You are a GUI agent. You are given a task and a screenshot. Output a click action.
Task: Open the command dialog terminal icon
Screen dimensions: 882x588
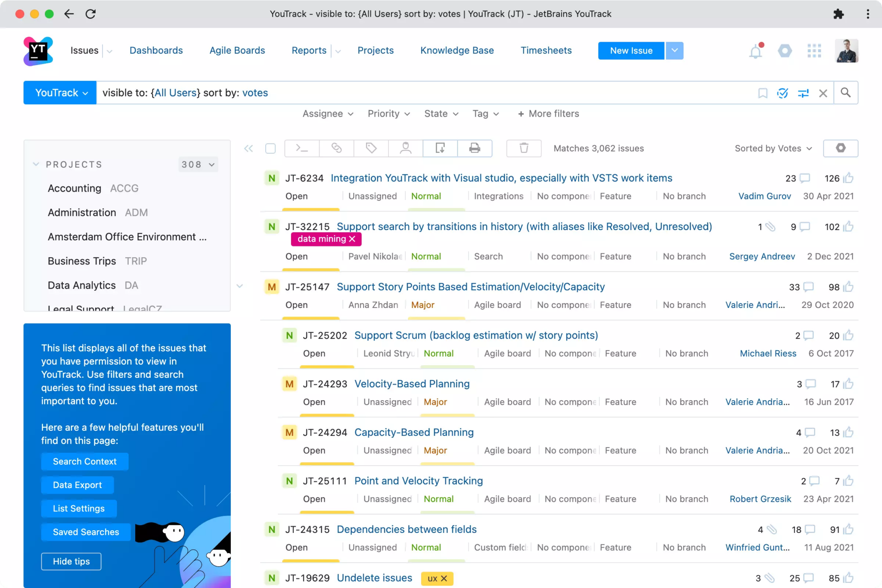click(301, 148)
